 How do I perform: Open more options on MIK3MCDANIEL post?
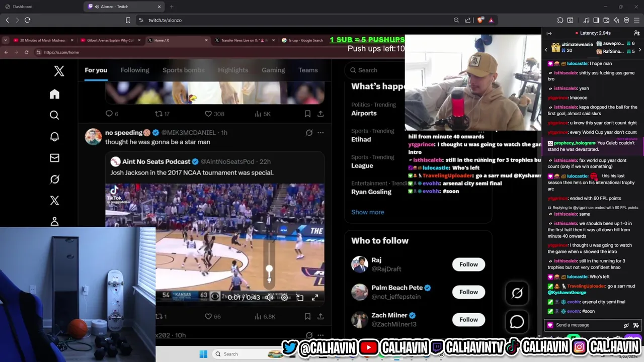coord(320,133)
